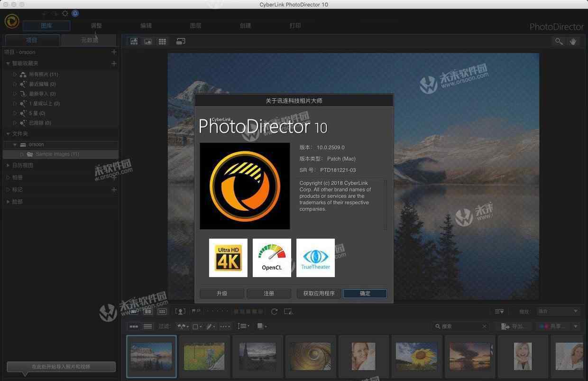Click the color label swatches below viewer
This screenshot has height=381, width=588.
point(248,311)
